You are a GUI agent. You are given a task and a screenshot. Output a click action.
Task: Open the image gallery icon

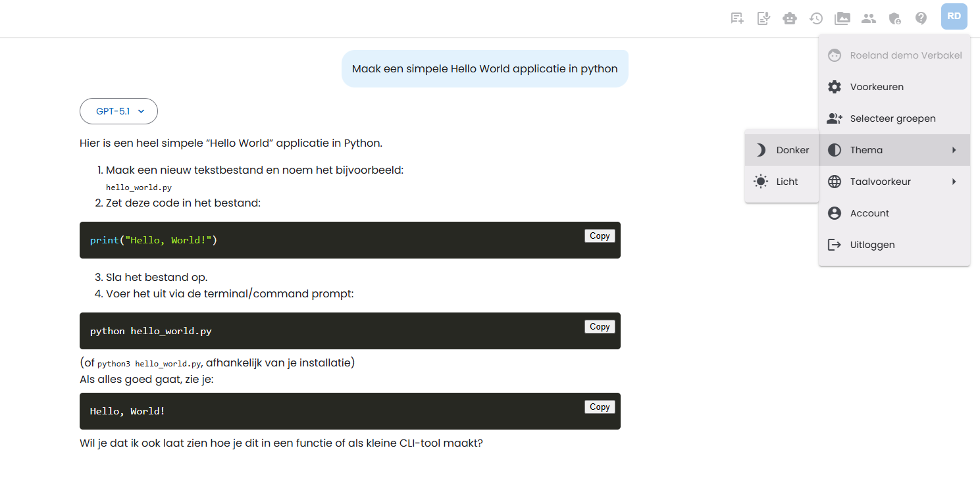842,18
